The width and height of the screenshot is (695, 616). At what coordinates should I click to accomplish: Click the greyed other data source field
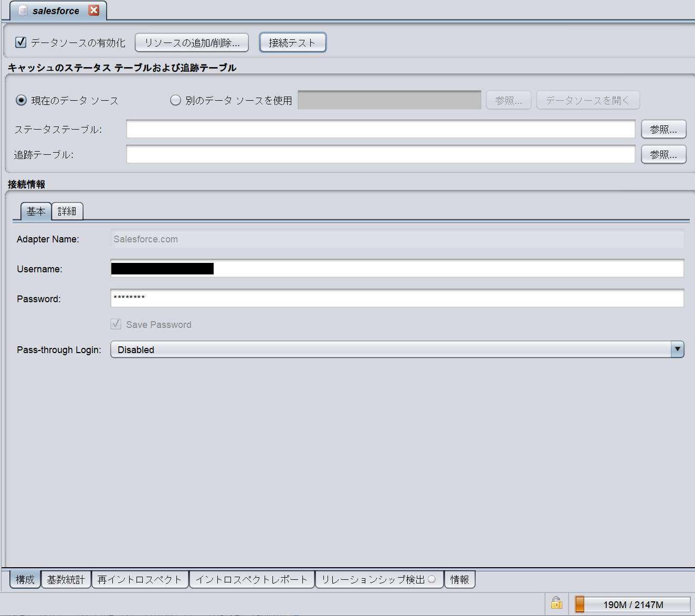[389, 100]
